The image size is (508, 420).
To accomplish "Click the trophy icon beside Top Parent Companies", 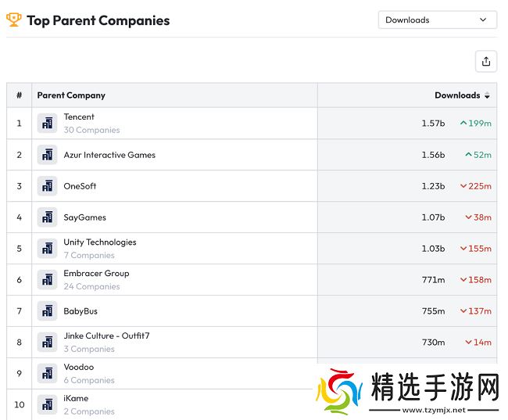I will tap(14, 20).
